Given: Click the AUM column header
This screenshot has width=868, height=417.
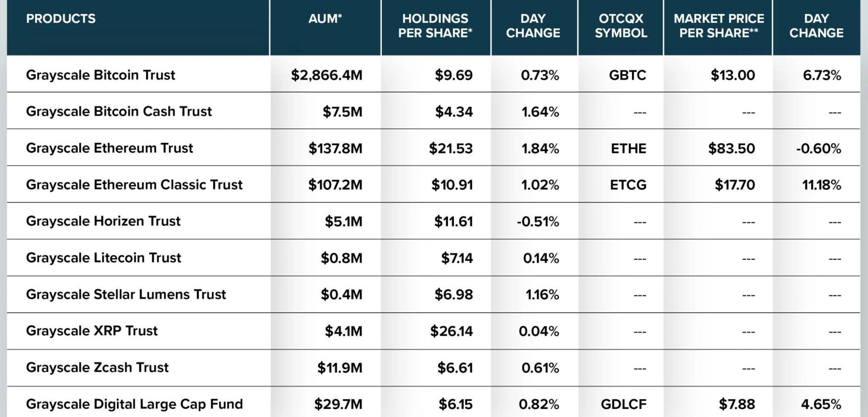Looking at the screenshot, I should [x=325, y=19].
